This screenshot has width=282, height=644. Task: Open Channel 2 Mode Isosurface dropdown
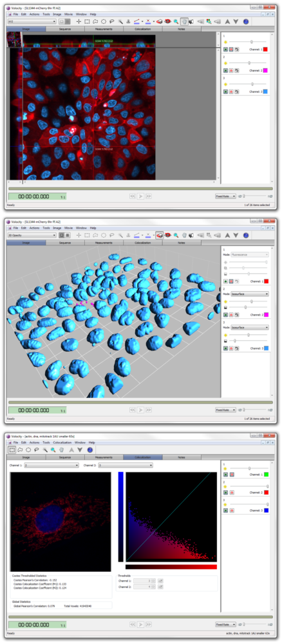click(x=250, y=294)
